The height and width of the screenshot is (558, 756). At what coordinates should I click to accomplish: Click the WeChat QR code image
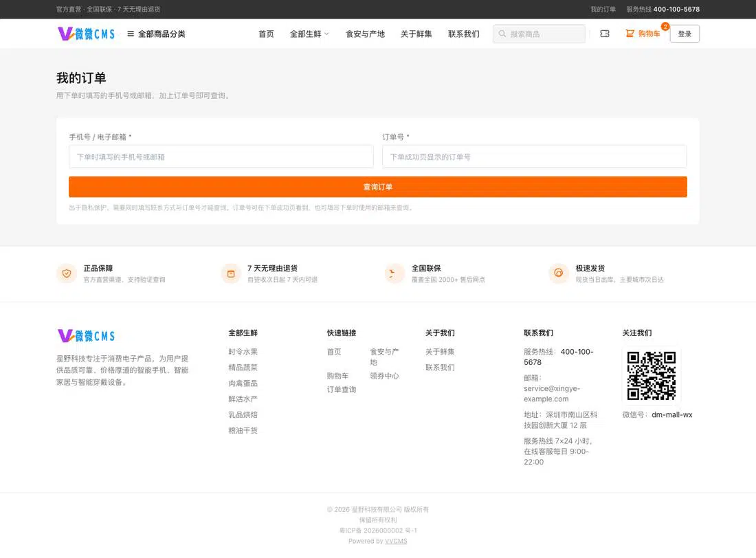click(652, 376)
